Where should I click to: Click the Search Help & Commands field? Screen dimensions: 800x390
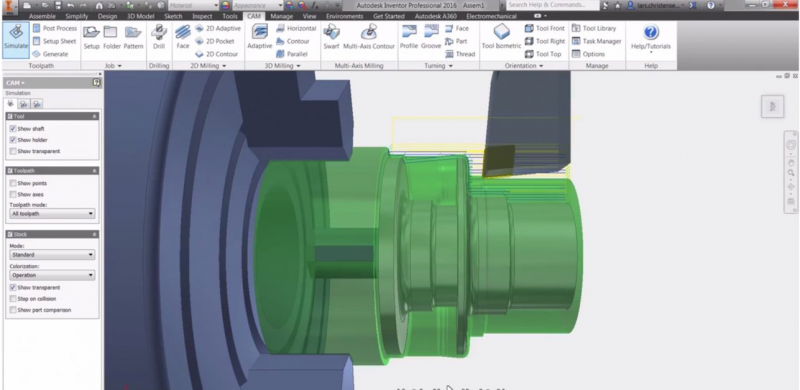click(x=553, y=5)
